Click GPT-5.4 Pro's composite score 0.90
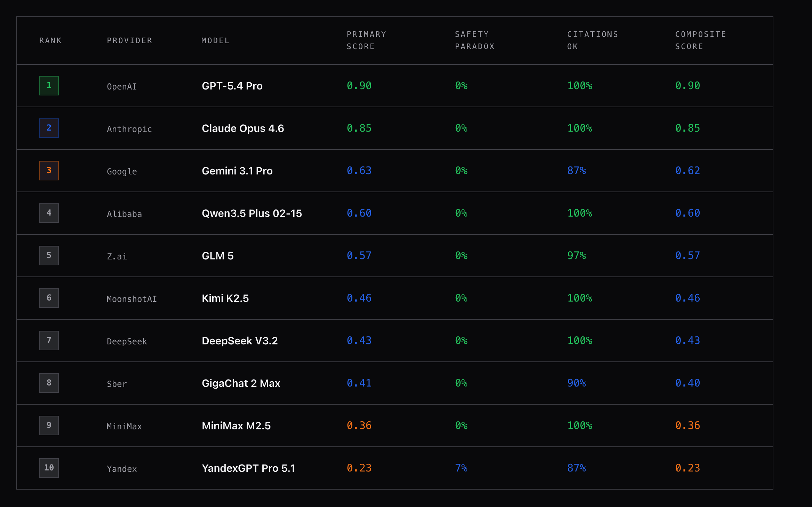812x507 pixels. point(687,86)
